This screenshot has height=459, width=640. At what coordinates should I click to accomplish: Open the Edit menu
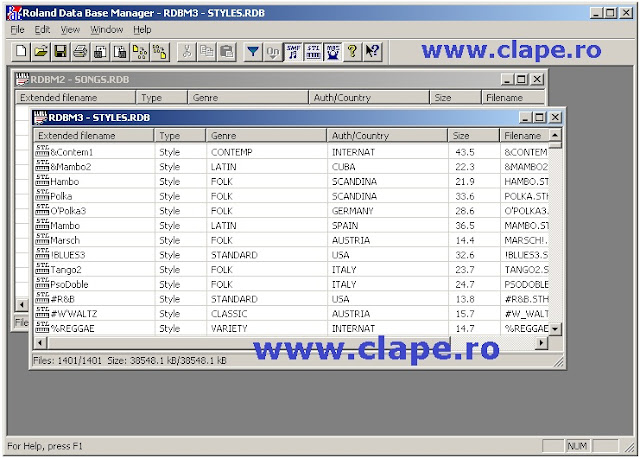click(42, 29)
